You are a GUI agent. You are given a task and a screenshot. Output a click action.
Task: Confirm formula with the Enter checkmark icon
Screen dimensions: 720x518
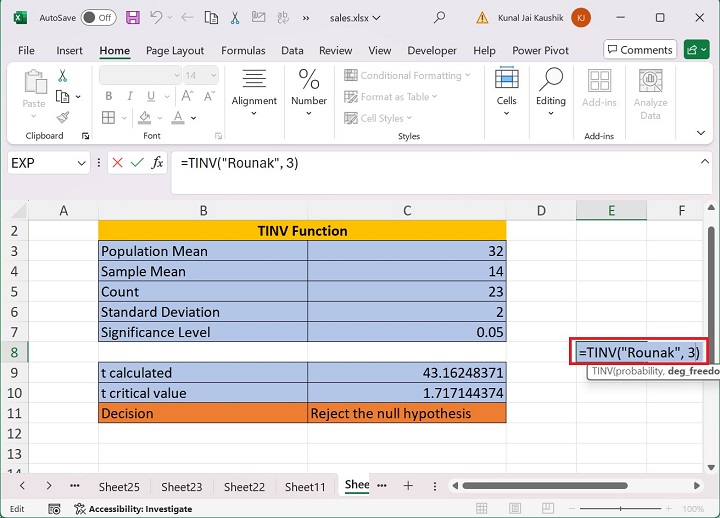click(137, 163)
